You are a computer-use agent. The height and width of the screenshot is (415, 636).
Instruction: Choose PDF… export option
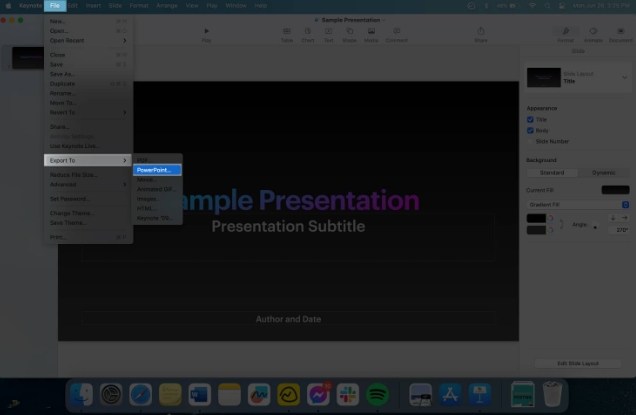[x=157, y=161]
